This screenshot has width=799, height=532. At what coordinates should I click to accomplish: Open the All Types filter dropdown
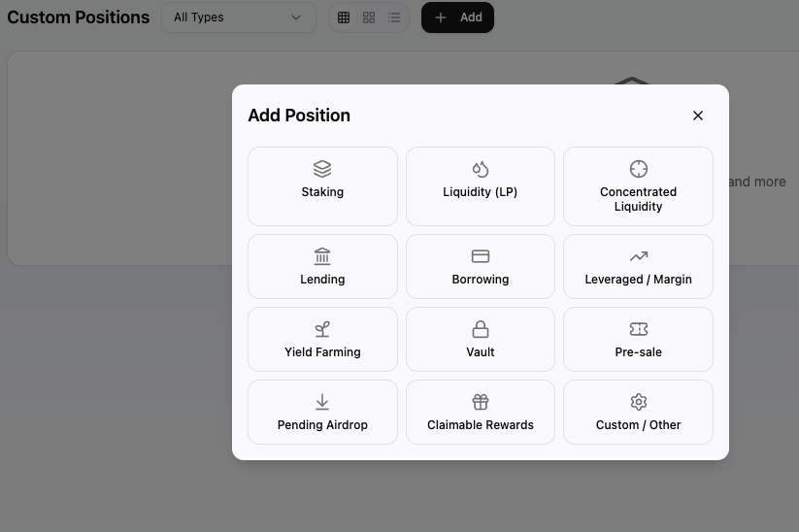point(239,17)
